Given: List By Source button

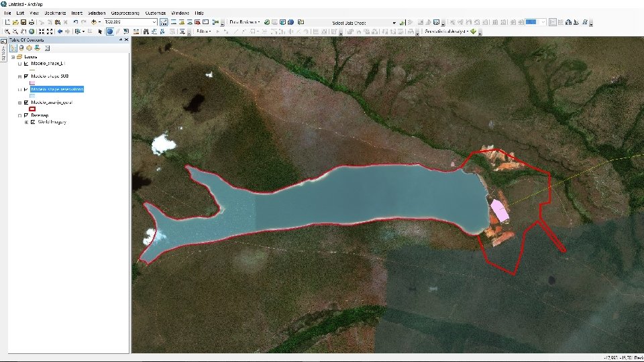Looking at the screenshot, I should [x=21, y=48].
